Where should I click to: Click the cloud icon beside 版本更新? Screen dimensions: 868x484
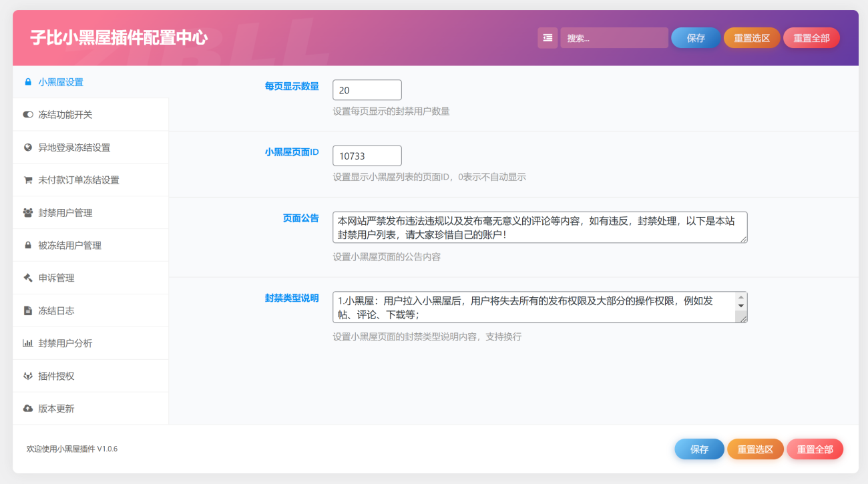(x=28, y=409)
